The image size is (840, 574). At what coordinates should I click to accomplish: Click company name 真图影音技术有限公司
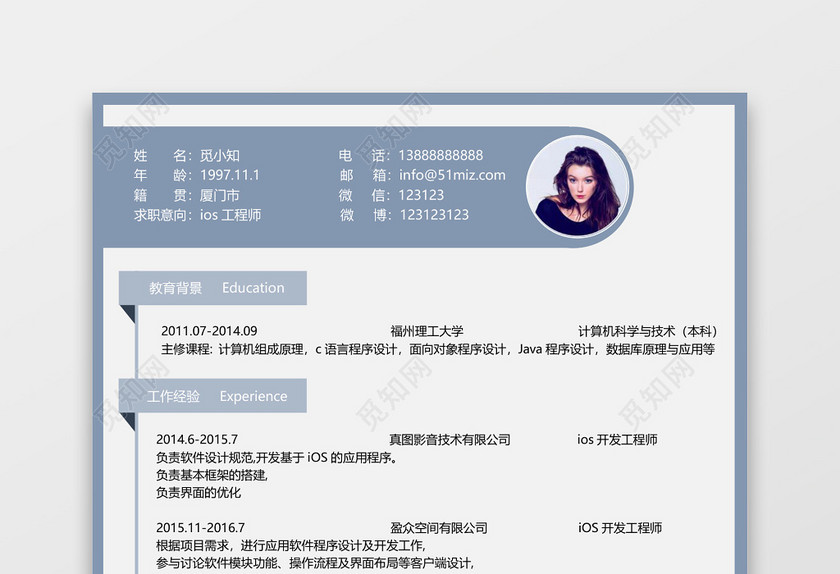coord(449,439)
